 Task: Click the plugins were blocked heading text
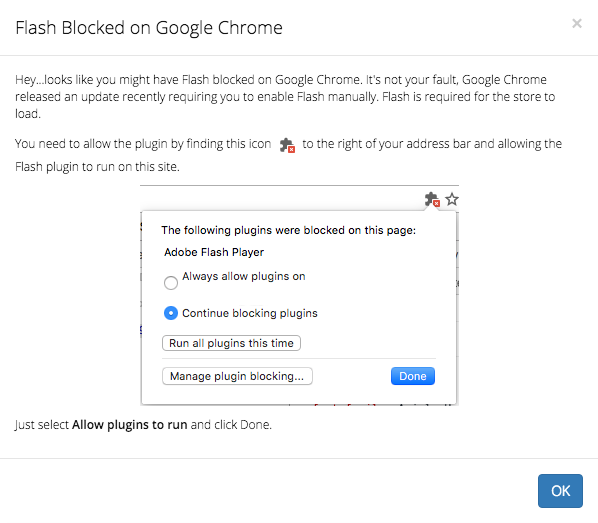(288, 230)
